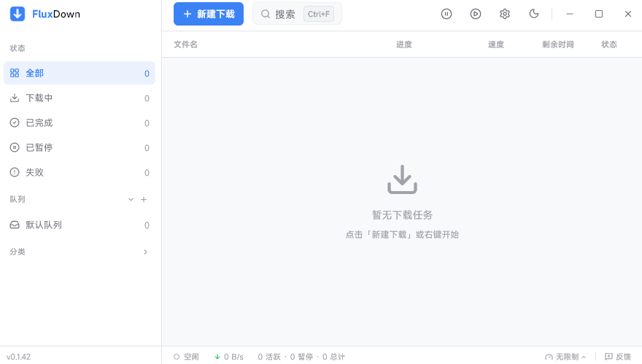This screenshot has width=642, height=364.
Task: Sort by the 文件名 column header
Action: (185, 44)
